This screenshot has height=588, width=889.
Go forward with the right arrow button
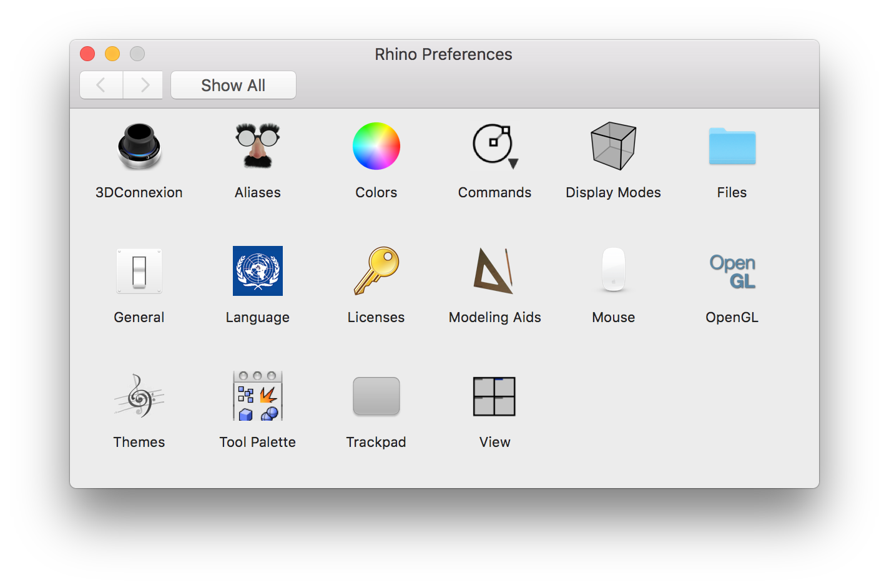(144, 85)
